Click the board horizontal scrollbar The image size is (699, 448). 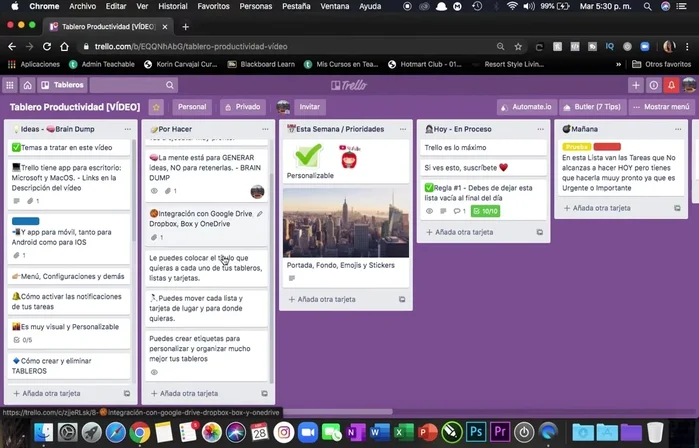click(337, 412)
